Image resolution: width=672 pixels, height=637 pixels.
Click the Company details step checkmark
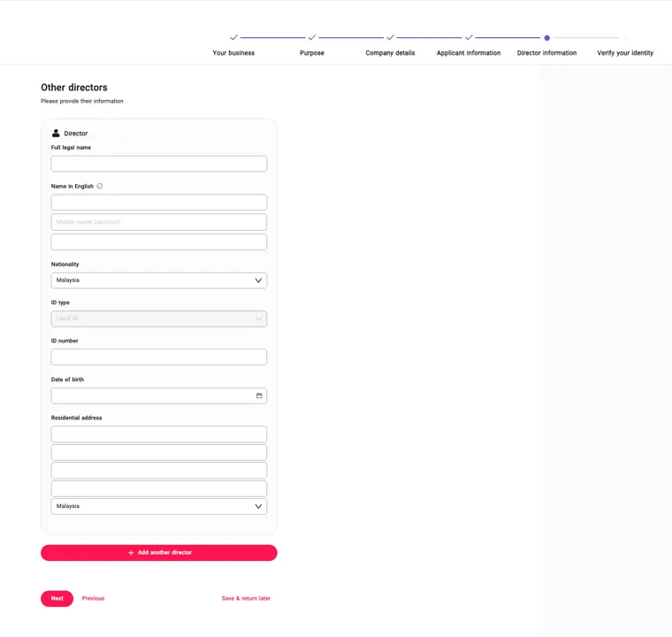(390, 38)
